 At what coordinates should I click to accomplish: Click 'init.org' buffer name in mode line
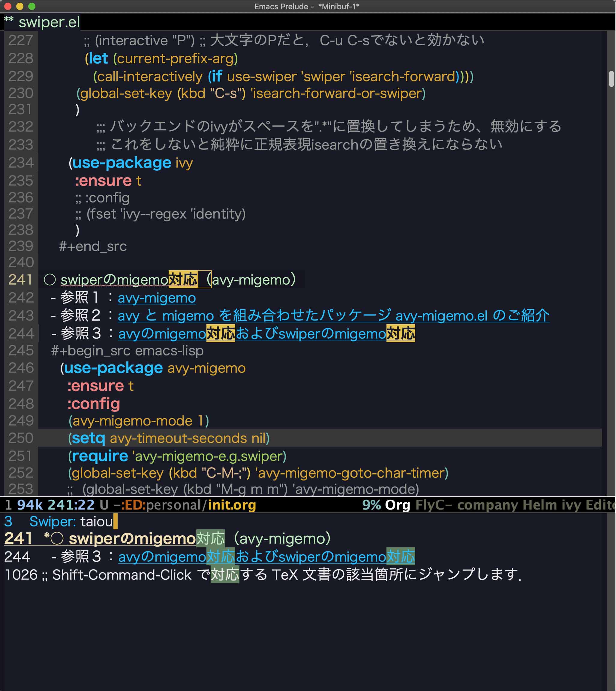232,505
